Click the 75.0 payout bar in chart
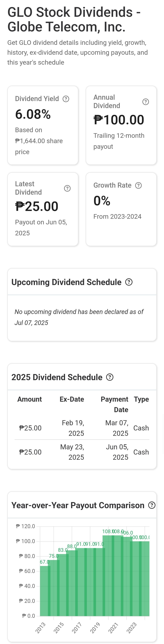 (54, 587)
